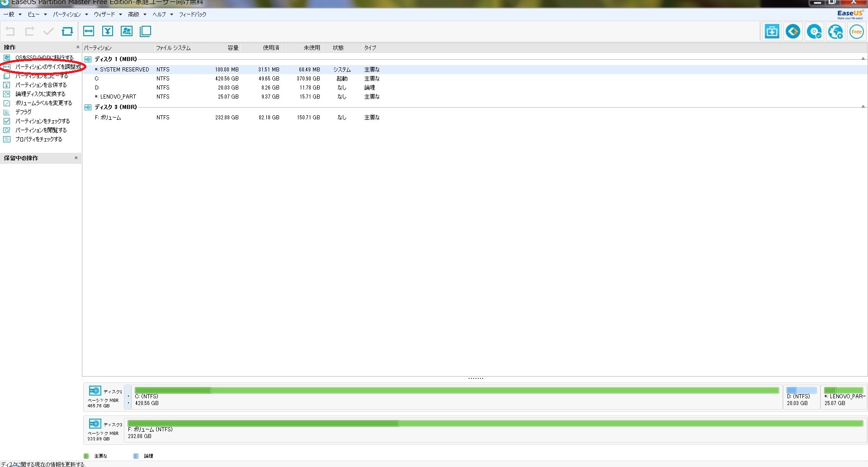The image size is (868, 467).
Task: Click the プロパティをチェックする sidebar link
Action: click(39, 139)
